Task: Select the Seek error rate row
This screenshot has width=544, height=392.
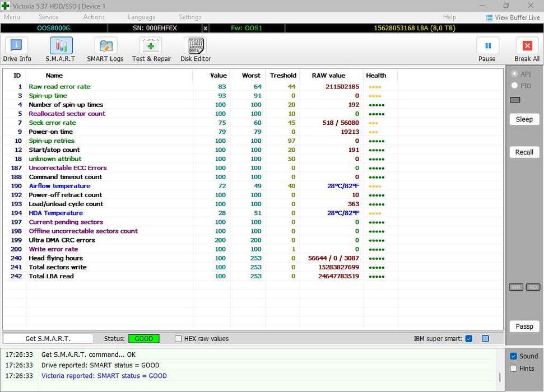Action: [x=253, y=123]
